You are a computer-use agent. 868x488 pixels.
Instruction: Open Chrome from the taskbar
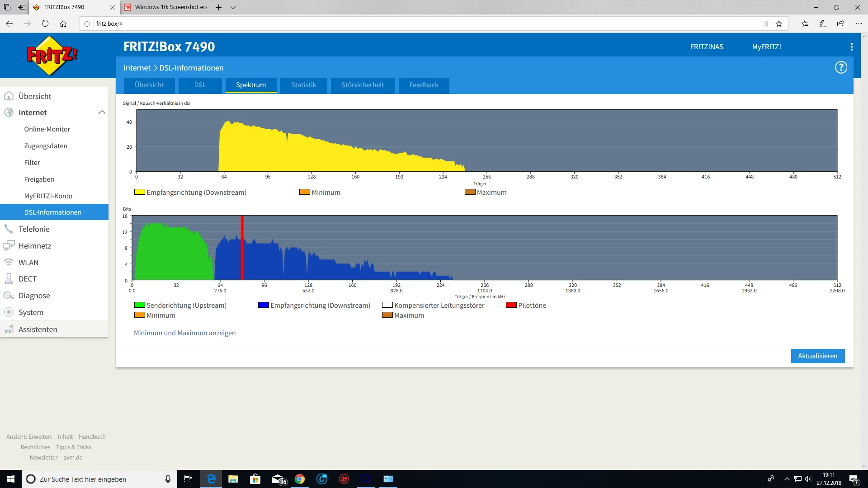299,479
